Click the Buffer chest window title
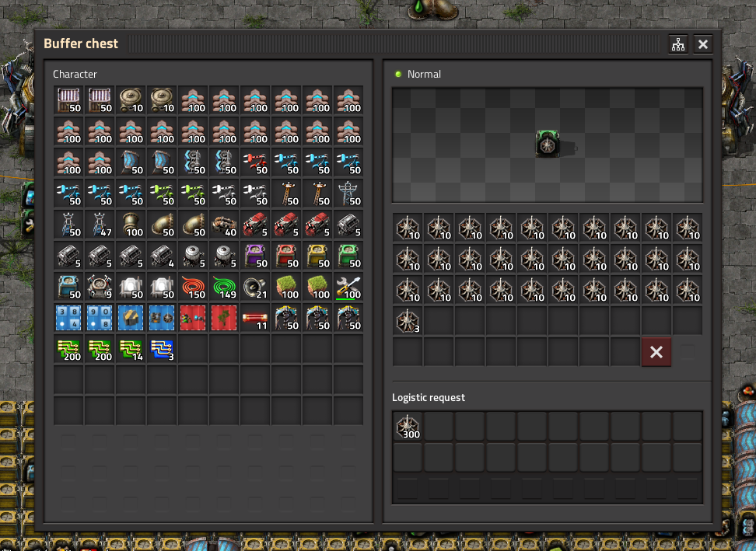The width and height of the screenshot is (756, 551). point(81,44)
